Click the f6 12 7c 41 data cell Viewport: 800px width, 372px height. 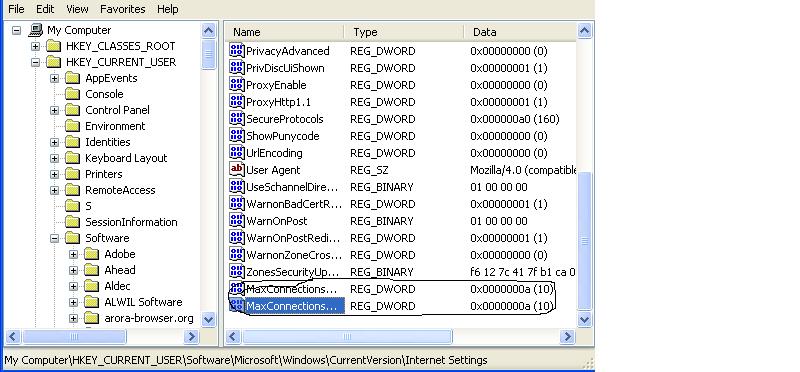[522, 271]
